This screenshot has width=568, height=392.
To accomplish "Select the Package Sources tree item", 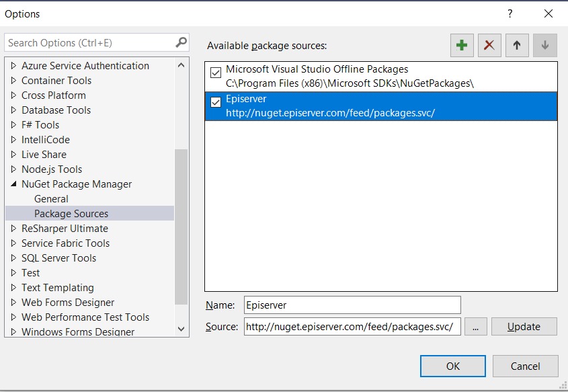I will [x=71, y=214].
